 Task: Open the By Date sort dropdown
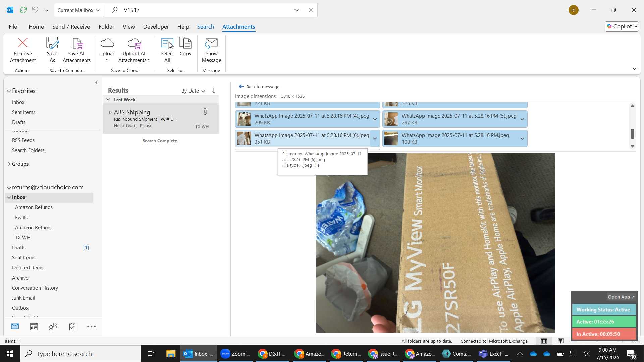click(193, 91)
